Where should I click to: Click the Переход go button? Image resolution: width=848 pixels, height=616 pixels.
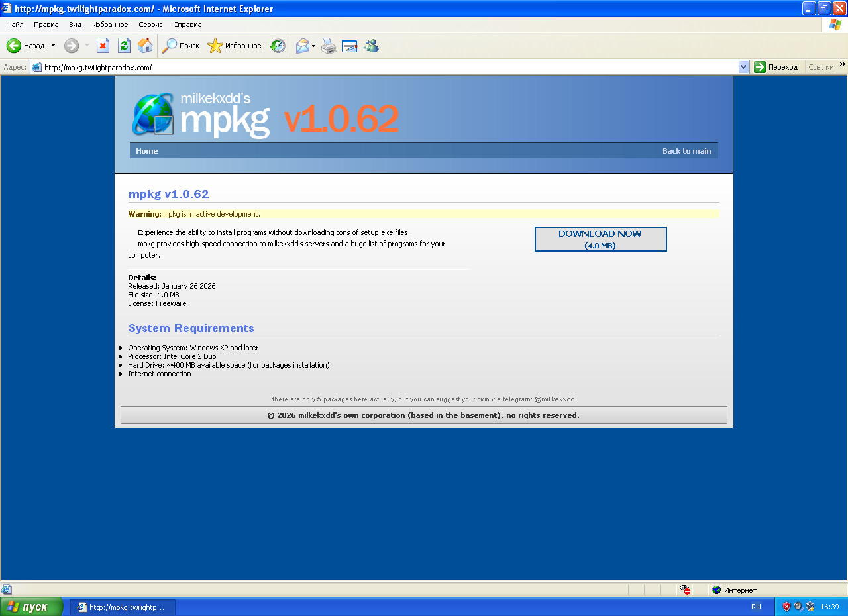point(776,67)
